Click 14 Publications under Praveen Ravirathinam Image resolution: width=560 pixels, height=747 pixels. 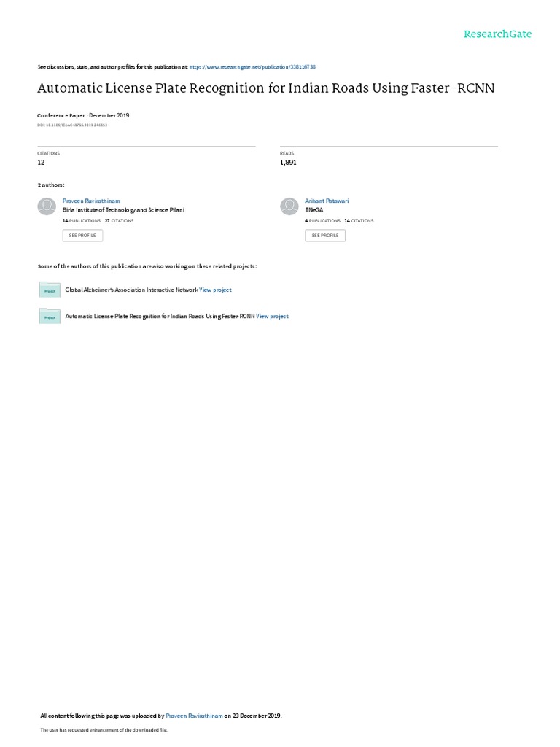point(82,221)
